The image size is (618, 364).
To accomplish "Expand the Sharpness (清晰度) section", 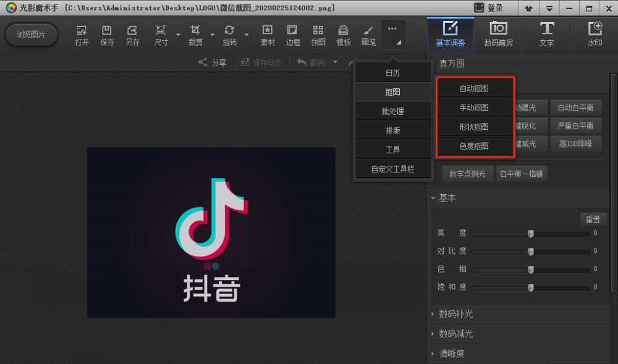I will tap(451, 353).
